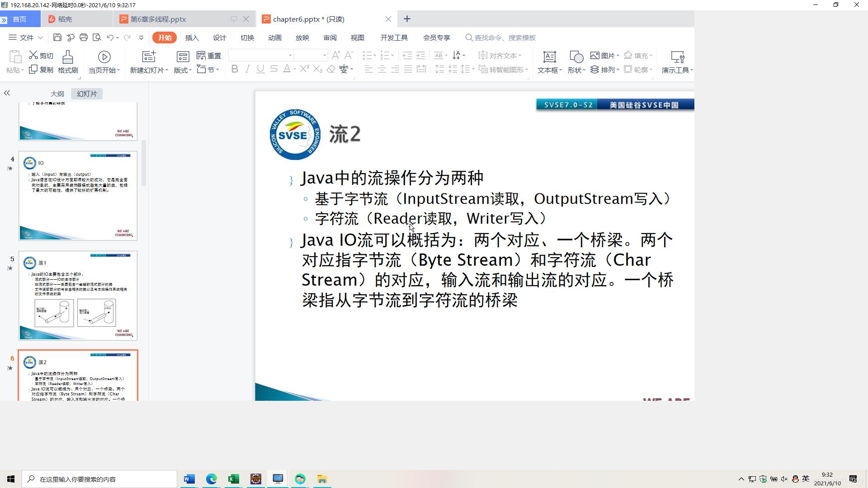Toggle center text alignment

[382, 69]
